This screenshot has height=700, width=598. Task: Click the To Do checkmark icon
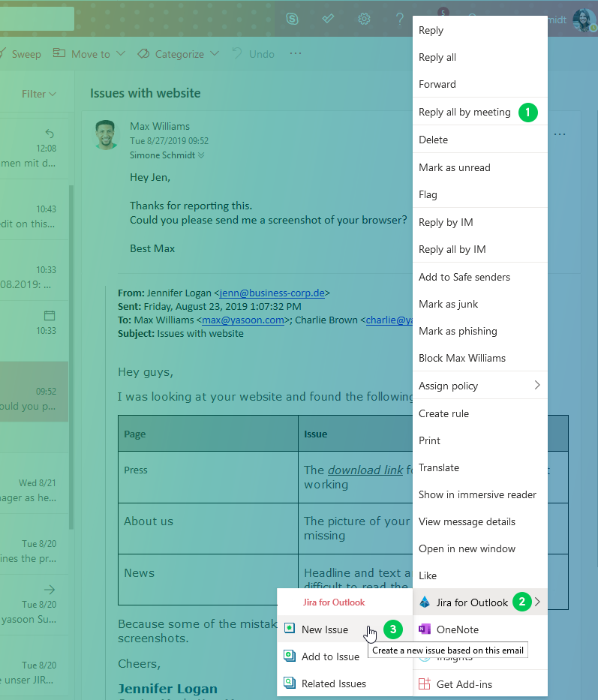coord(328,19)
